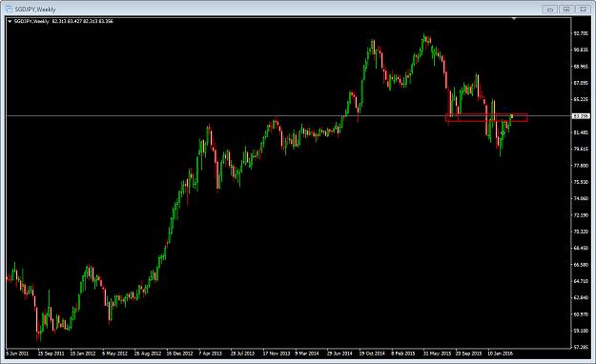Click the 7 Apr 2013 date label
596x364 pixels.
(211, 354)
